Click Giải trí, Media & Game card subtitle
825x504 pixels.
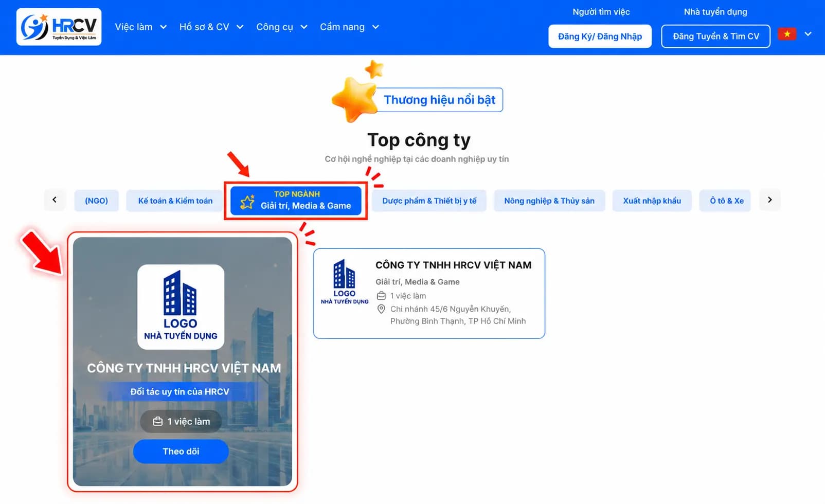(417, 282)
